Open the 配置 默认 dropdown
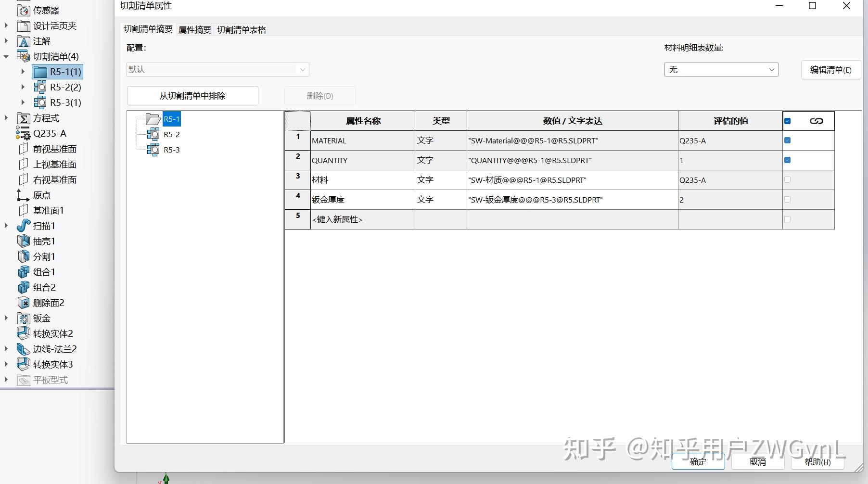The image size is (868, 484). 217,70
